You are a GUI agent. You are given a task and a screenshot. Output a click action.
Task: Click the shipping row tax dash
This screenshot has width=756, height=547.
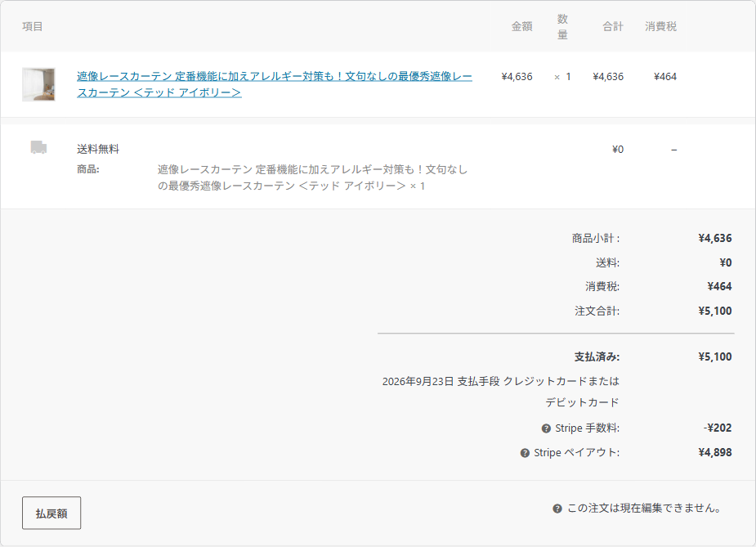(674, 150)
